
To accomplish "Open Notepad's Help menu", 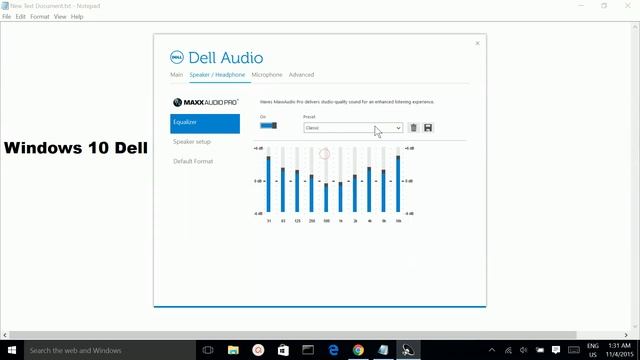I will (77, 17).
